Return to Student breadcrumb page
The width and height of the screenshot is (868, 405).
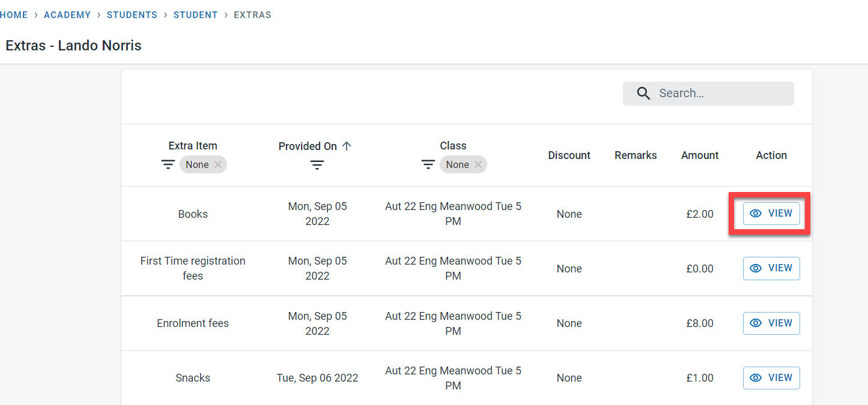coord(196,15)
